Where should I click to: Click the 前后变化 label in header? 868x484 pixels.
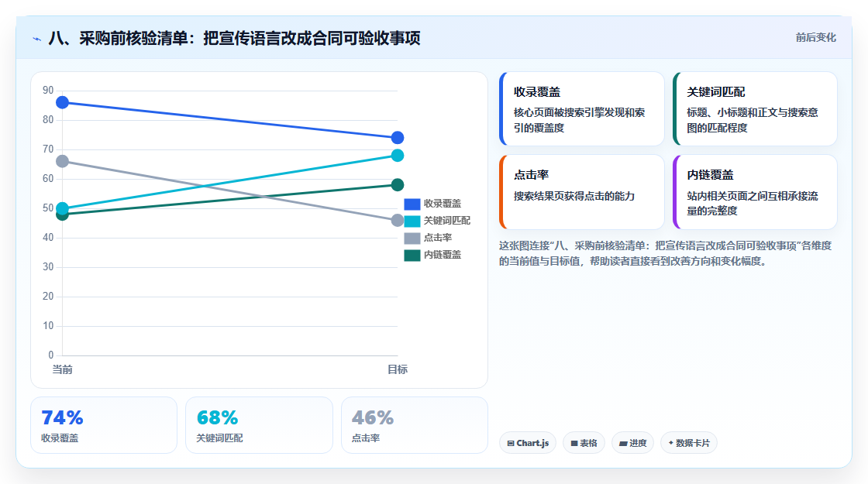(815, 38)
